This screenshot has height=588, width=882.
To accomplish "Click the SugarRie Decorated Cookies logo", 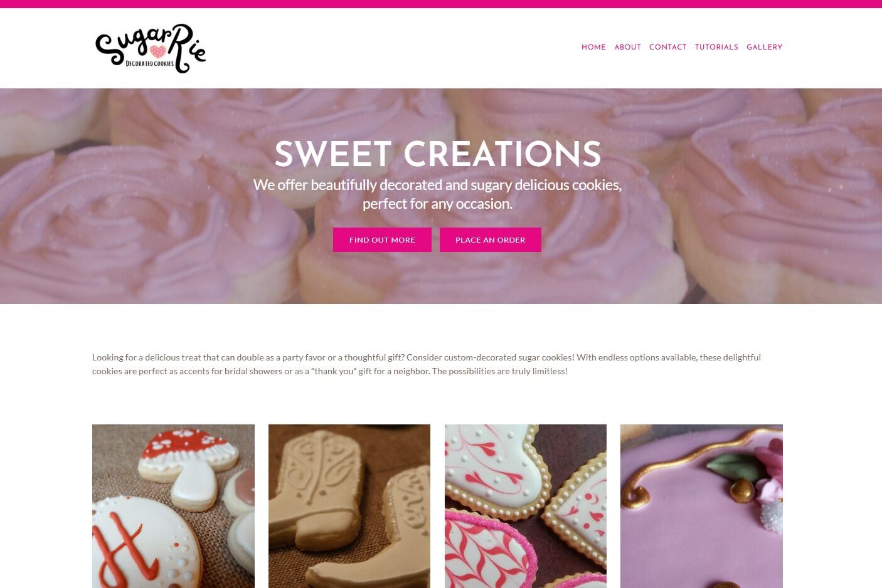I will [151, 48].
